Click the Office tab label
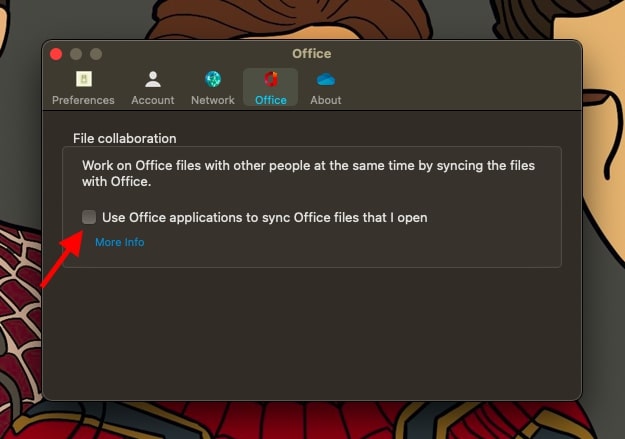This screenshot has width=625, height=439. (x=270, y=100)
